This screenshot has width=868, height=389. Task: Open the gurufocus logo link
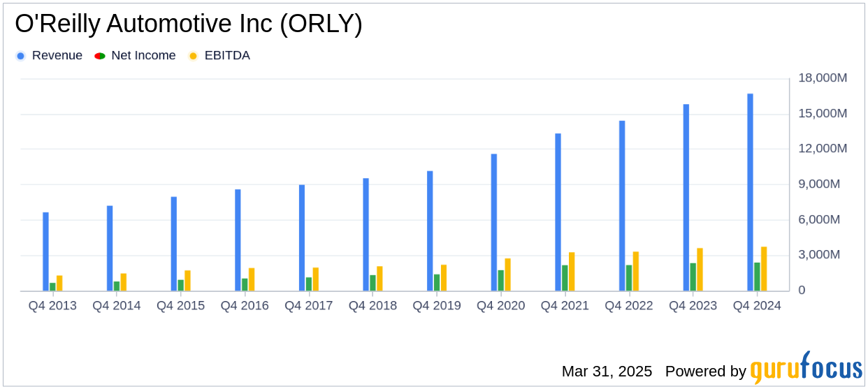(x=806, y=367)
